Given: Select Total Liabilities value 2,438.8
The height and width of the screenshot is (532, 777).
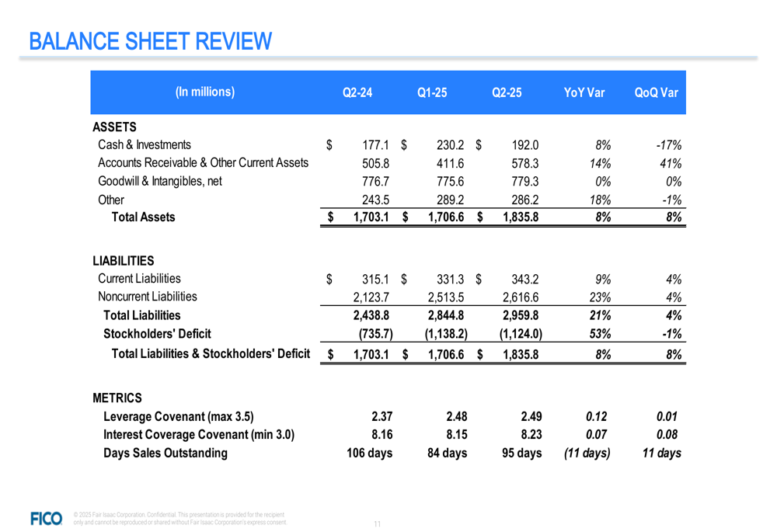Looking at the screenshot, I should (x=371, y=315).
